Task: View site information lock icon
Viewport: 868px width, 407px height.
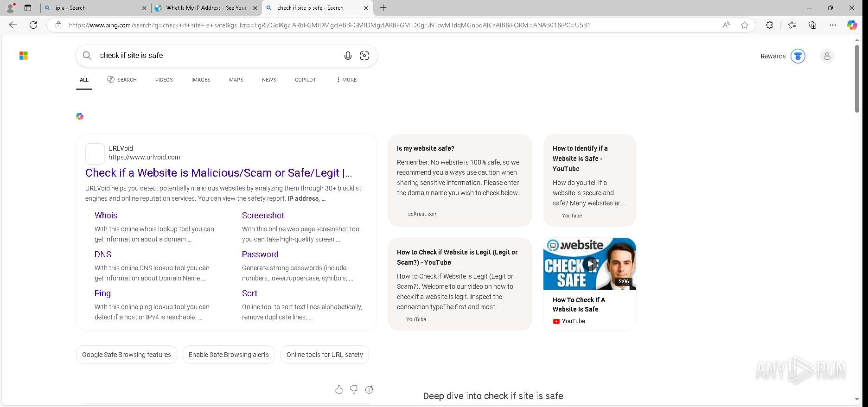Action: [x=58, y=25]
